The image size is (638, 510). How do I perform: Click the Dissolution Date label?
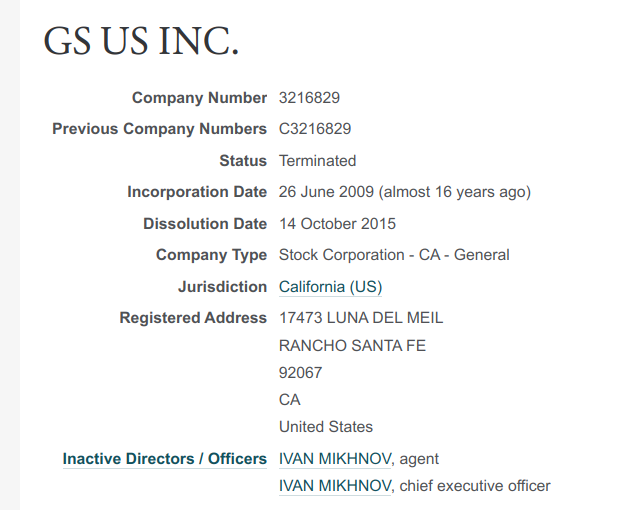tap(205, 224)
